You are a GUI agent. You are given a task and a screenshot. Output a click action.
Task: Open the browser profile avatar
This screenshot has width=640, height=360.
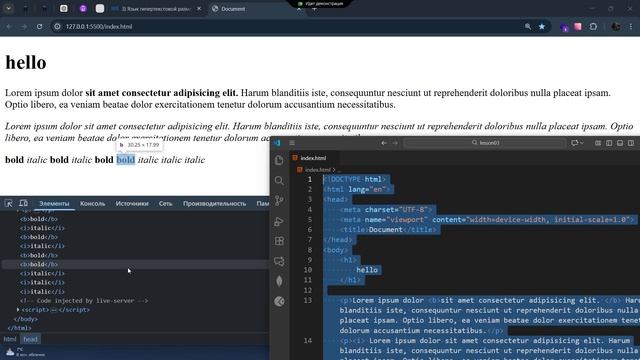coord(616,27)
